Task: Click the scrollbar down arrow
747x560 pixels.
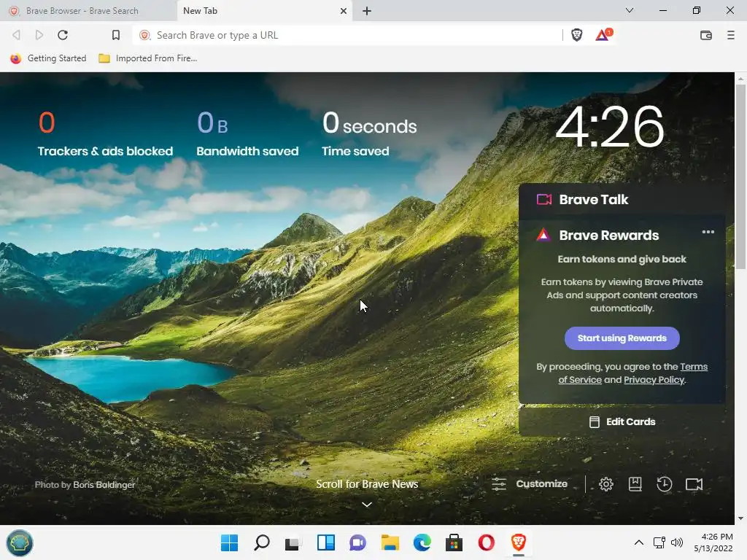Action: (740, 518)
